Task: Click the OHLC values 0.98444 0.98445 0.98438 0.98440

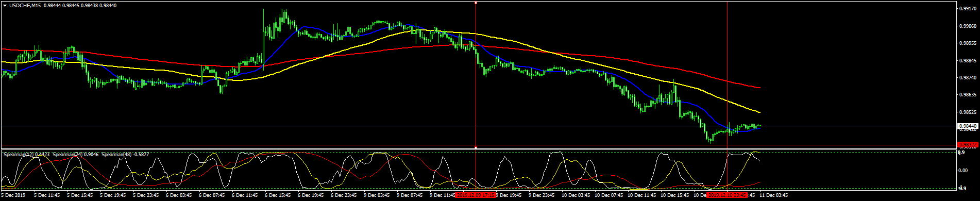Action: (x=80, y=6)
